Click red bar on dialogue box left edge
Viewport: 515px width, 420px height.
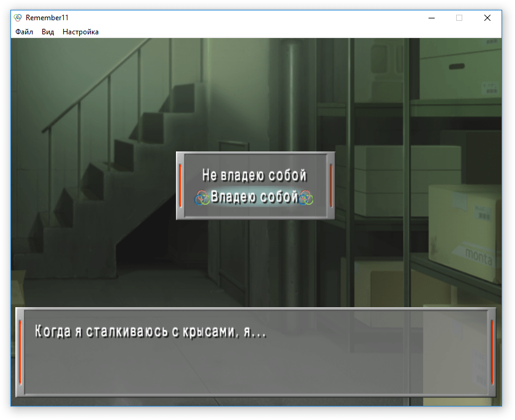click(x=20, y=351)
